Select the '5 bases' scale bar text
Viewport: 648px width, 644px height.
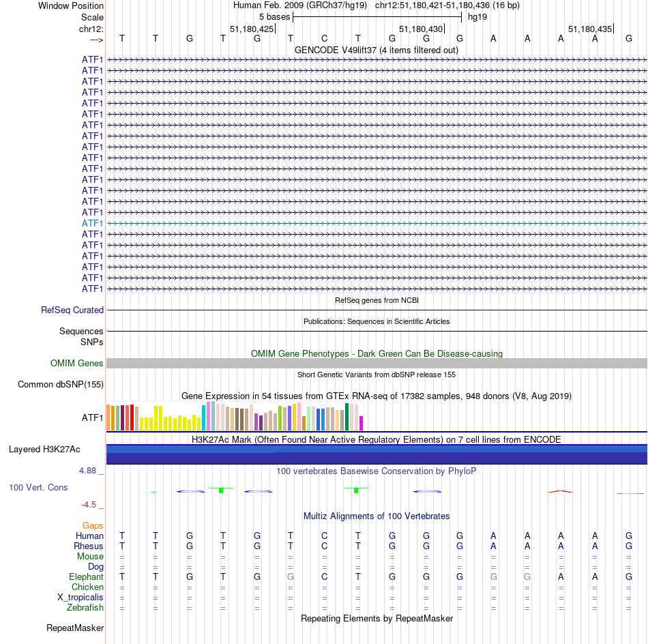pos(274,17)
